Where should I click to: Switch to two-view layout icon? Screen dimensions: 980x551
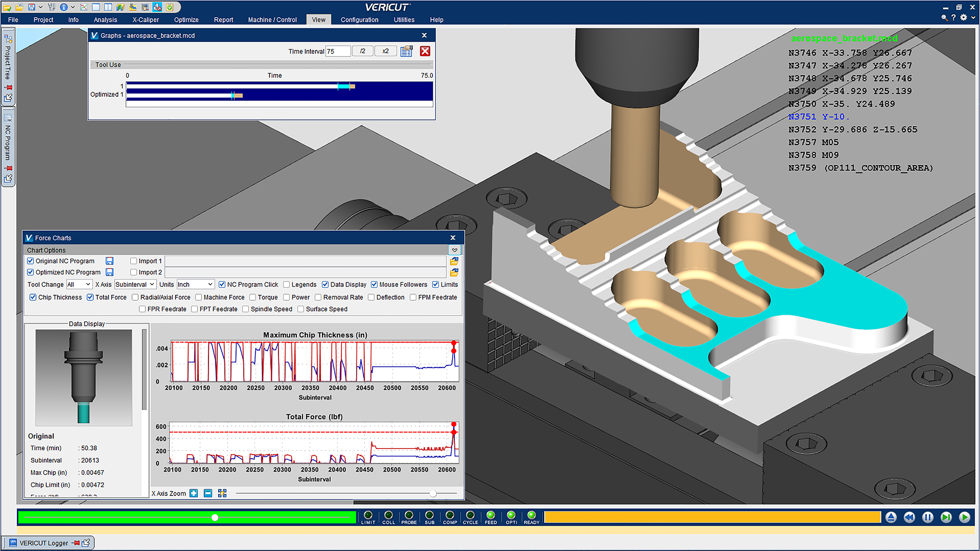tap(108, 7)
